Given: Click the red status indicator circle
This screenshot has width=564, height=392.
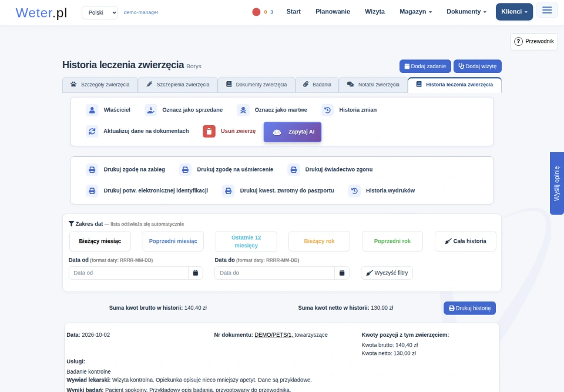Looking at the screenshot, I should [x=256, y=12].
